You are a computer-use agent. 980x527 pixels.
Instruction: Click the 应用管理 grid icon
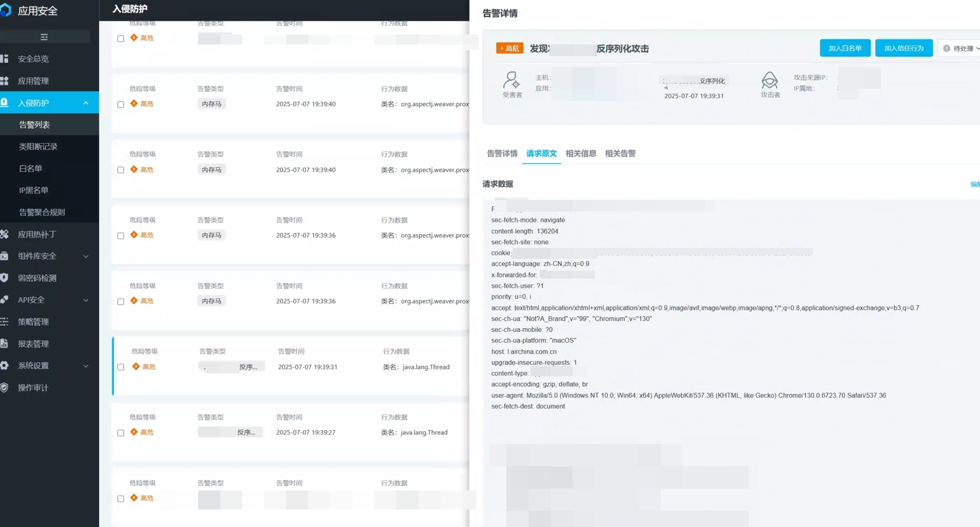point(4,81)
